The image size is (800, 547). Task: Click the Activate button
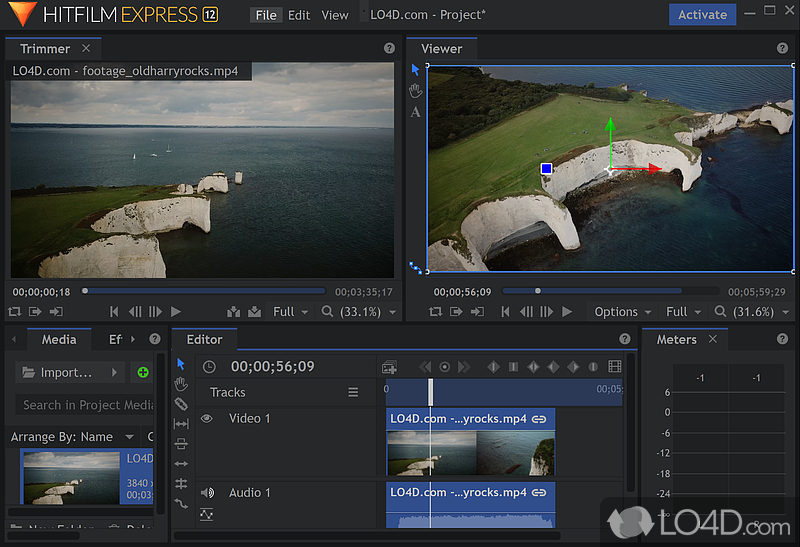point(702,15)
